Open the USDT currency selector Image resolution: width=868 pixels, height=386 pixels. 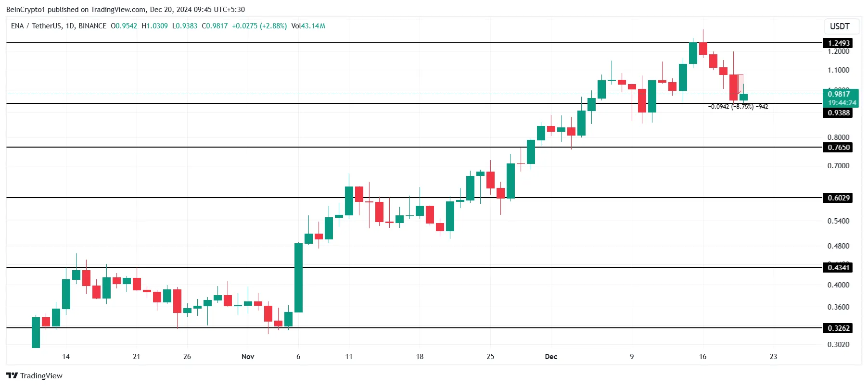pyautogui.click(x=840, y=26)
